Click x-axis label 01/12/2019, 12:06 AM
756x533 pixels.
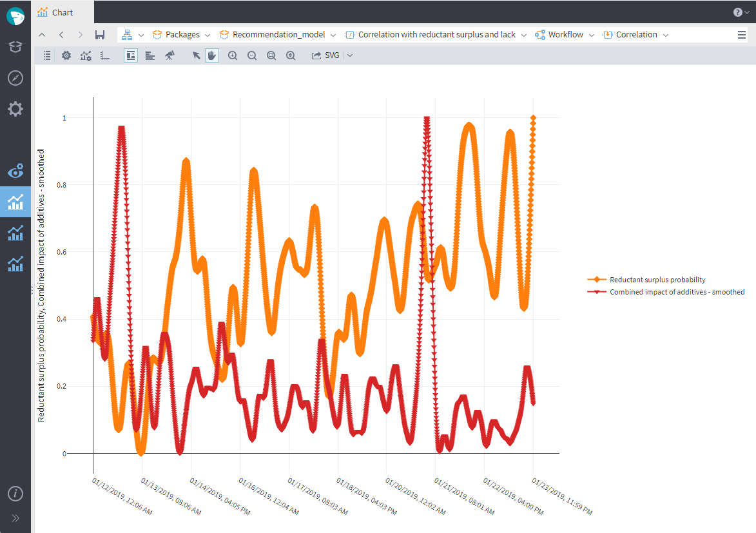click(122, 496)
